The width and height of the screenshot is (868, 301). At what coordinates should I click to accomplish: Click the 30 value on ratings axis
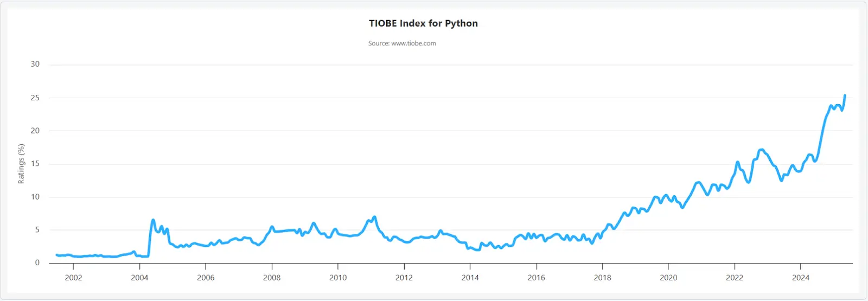point(35,64)
